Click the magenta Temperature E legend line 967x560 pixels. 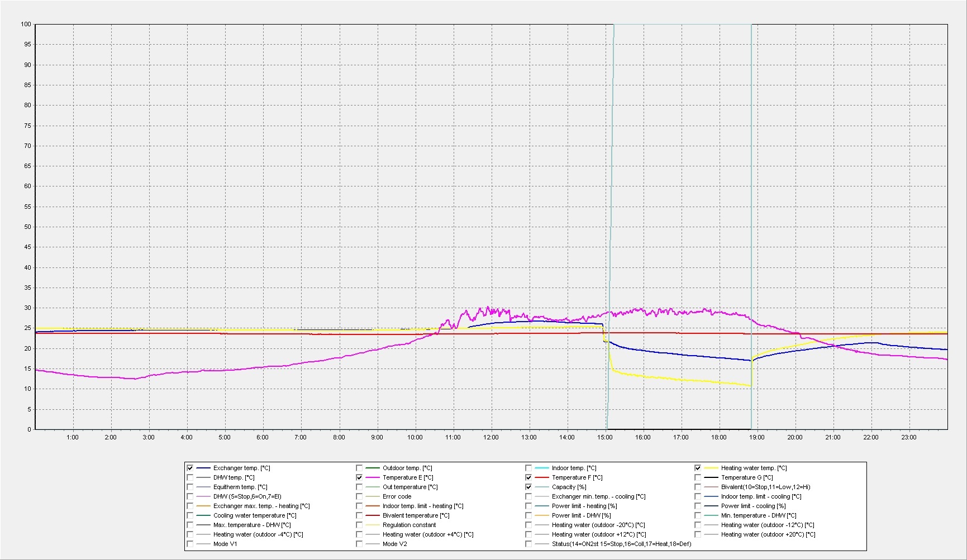373,477
